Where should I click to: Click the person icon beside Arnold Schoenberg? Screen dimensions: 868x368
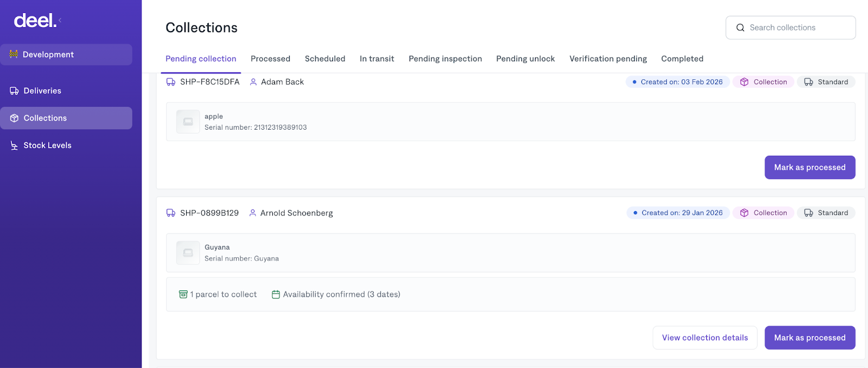(253, 213)
